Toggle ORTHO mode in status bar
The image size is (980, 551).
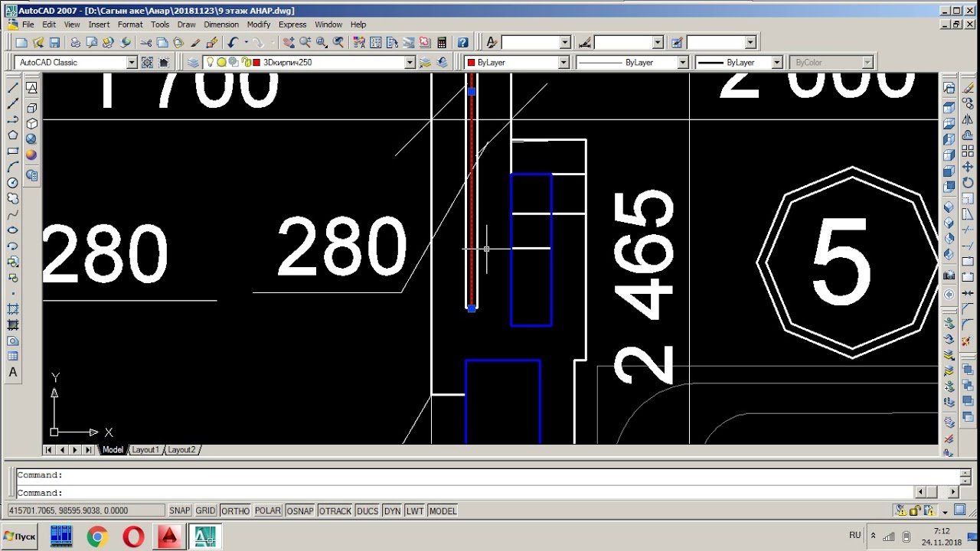coord(235,511)
